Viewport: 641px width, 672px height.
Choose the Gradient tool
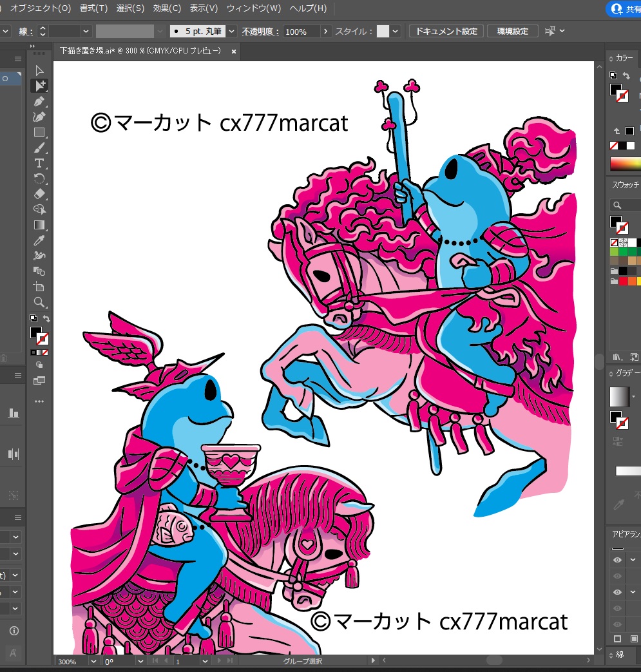coord(39,225)
